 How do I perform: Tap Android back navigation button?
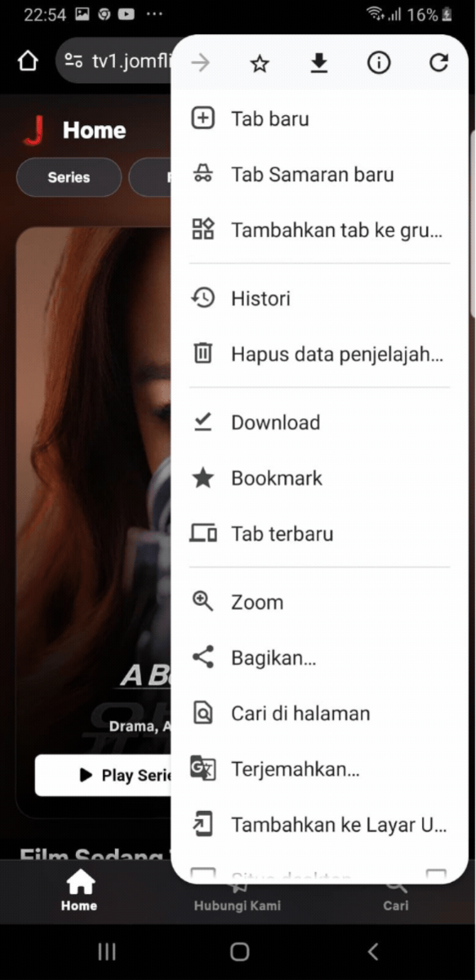pos(372,951)
